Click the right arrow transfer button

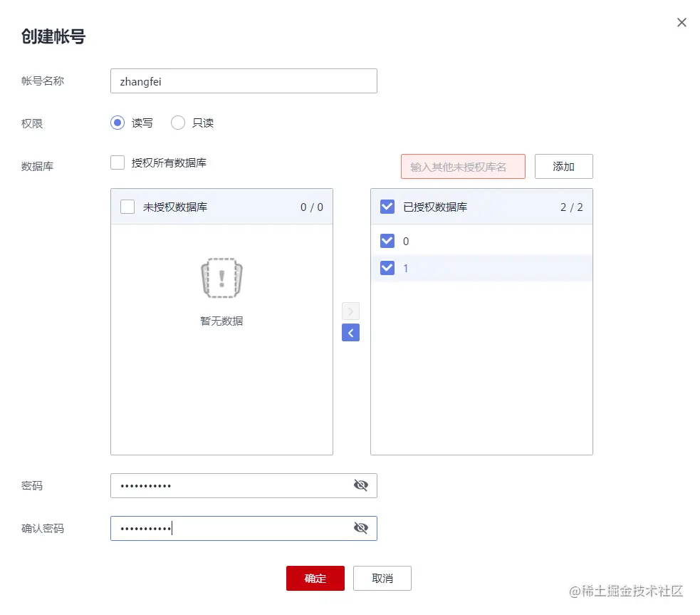tap(350, 311)
